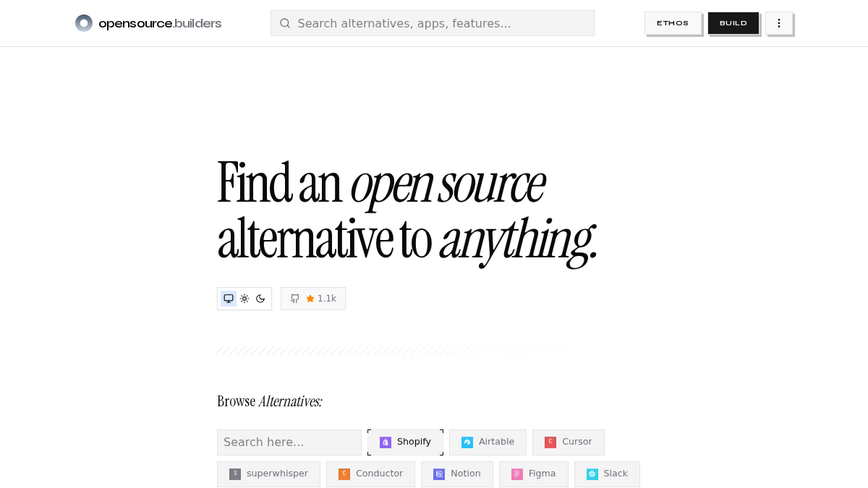Click the Slack logo icon
Screen dimensions: 868x488
click(x=592, y=474)
